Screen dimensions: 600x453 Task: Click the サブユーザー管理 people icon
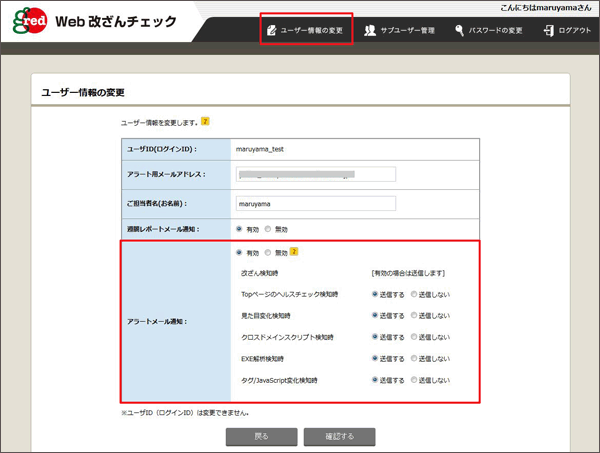370,31
